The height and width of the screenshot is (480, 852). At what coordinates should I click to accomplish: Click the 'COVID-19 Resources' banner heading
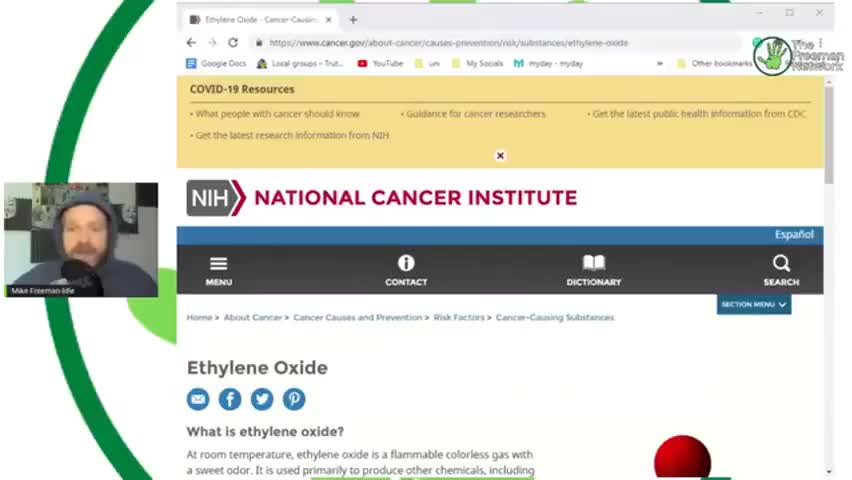pyautogui.click(x=242, y=89)
